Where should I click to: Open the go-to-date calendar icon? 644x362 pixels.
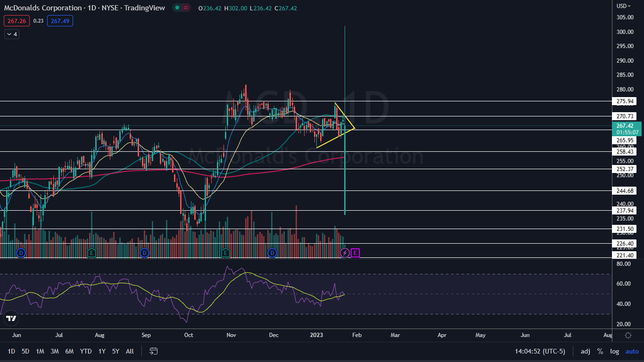(x=153, y=351)
